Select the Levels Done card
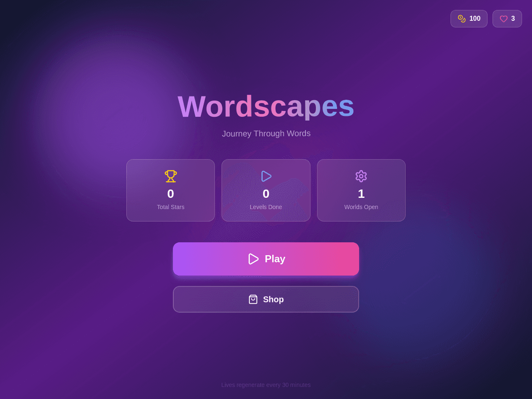This screenshot has width=532, height=399. (x=266, y=190)
